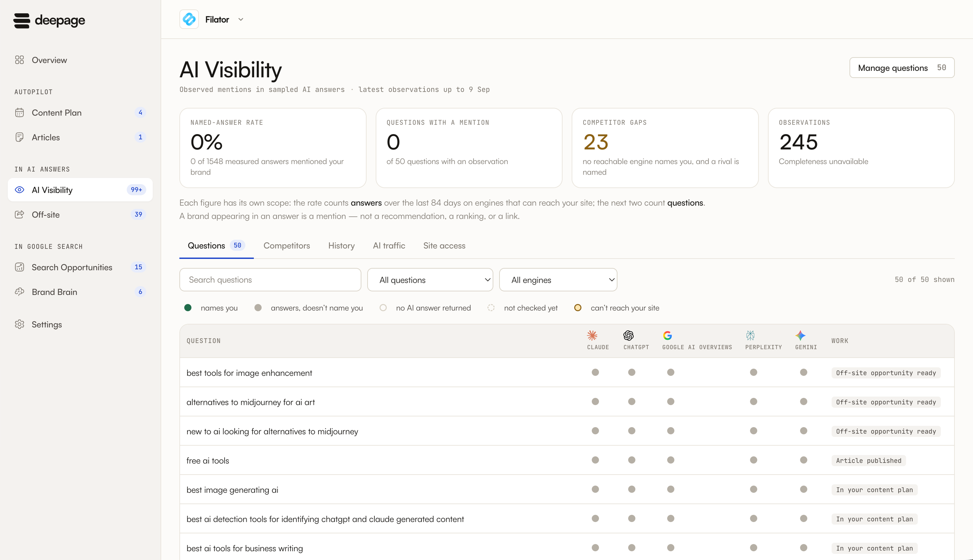The height and width of the screenshot is (560, 973).
Task: Open Search Opportunities page
Action: 80,267
